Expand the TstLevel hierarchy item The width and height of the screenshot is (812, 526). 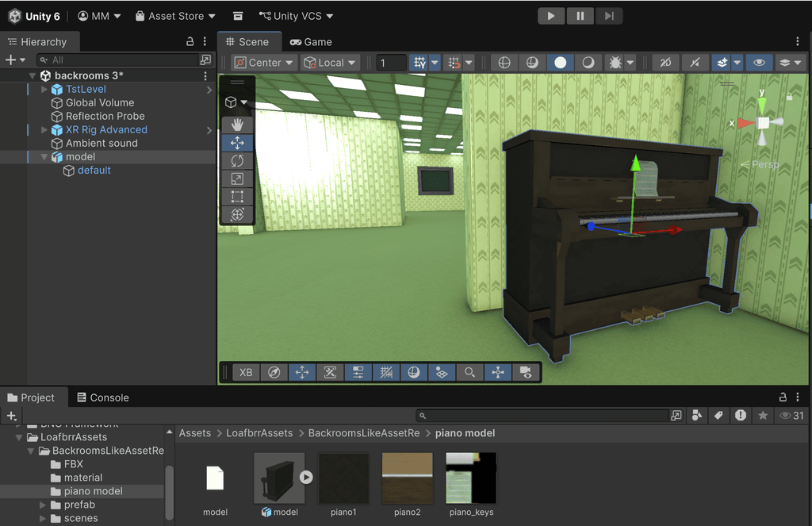[44, 89]
